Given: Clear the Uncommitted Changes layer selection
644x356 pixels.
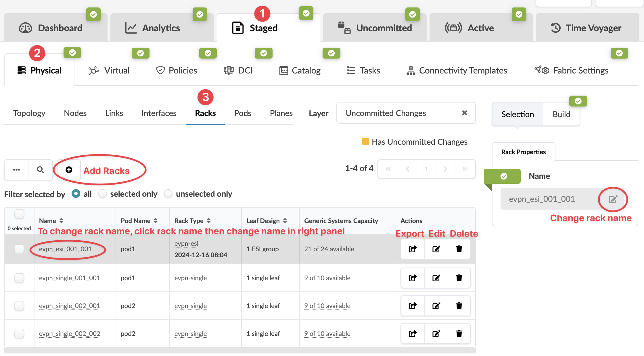Looking at the screenshot, I should 464,113.
